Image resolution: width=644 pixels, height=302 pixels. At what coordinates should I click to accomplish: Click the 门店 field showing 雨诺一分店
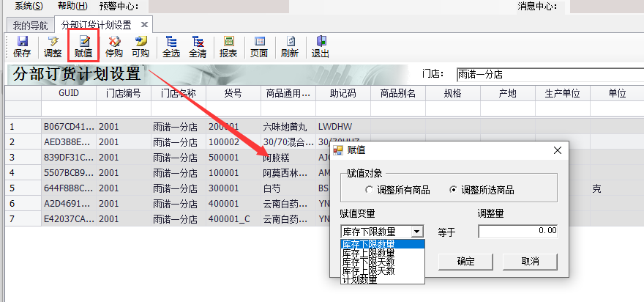tap(550, 75)
